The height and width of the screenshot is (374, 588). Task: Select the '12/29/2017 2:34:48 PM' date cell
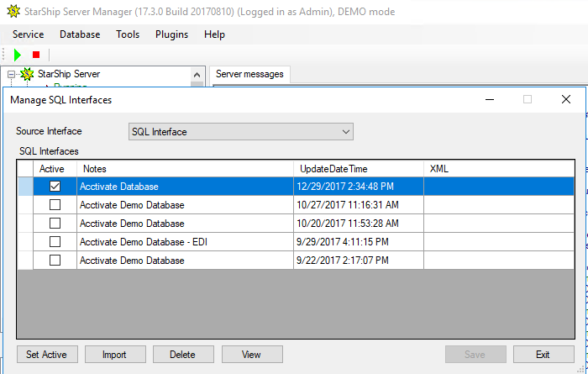(x=359, y=187)
